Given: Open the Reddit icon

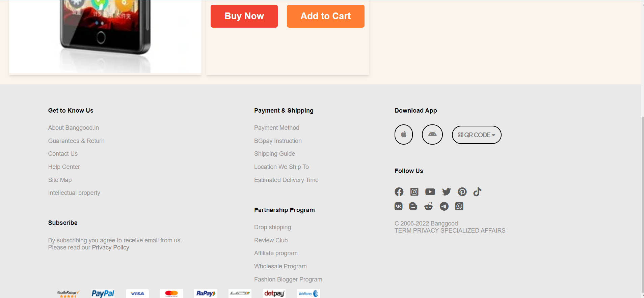Looking at the screenshot, I should (x=428, y=206).
